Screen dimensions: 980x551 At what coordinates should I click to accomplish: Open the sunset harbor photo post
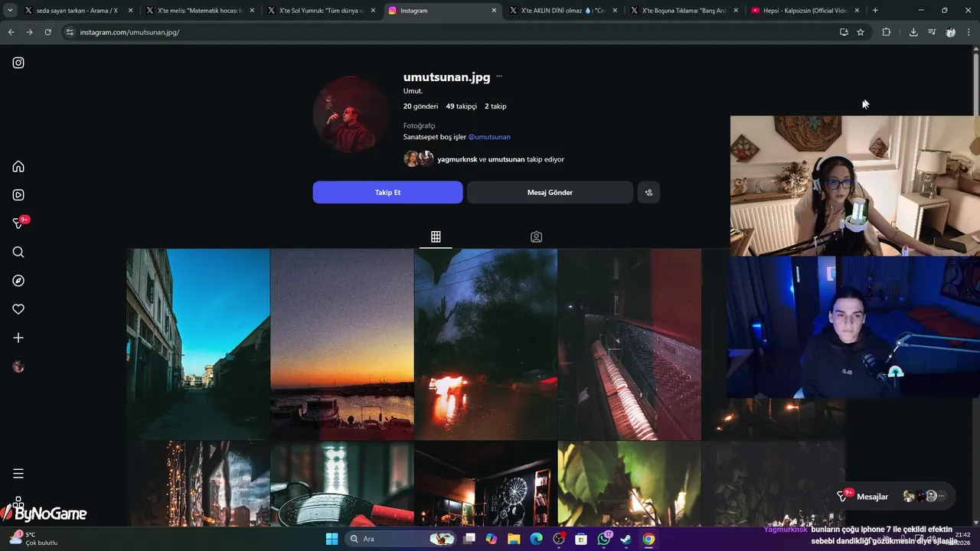point(342,344)
